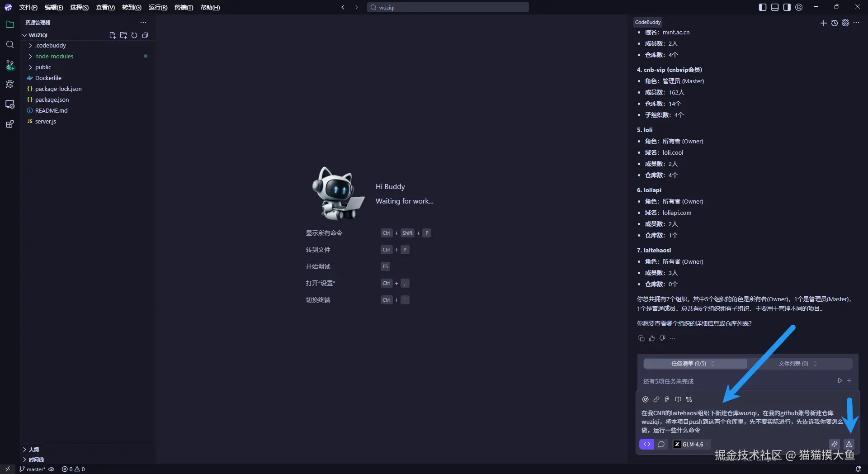Click the wuziqi command center search box
Viewport: 868px width, 474px height.
(x=448, y=7)
